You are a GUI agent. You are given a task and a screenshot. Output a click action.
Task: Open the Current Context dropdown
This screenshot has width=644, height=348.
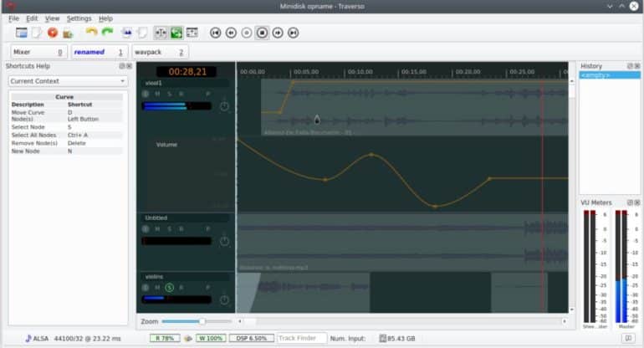pyautogui.click(x=67, y=81)
